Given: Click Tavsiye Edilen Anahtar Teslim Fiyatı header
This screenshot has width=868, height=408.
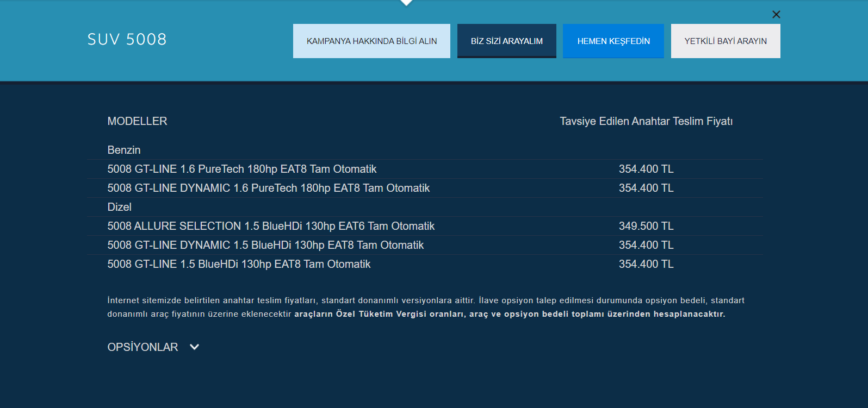Looking at the screenshot, I should point(646,121).
